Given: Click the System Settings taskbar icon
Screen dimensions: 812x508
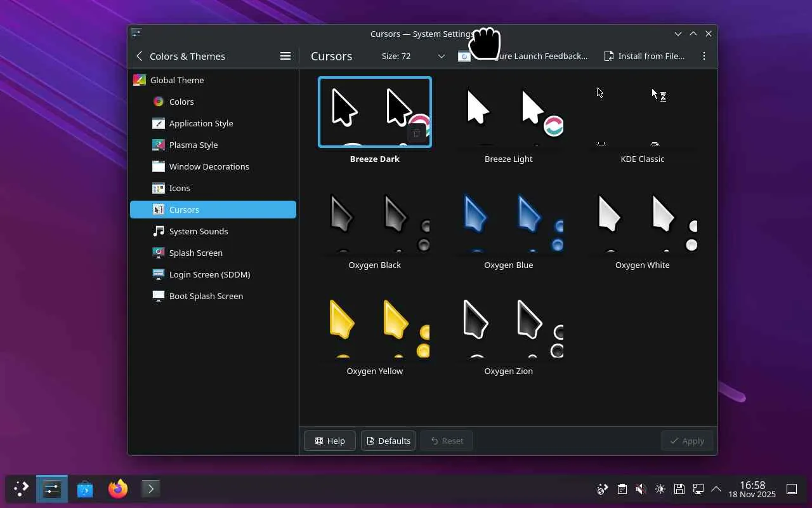Looking at the screenshot, I should (x=52, y=489).
